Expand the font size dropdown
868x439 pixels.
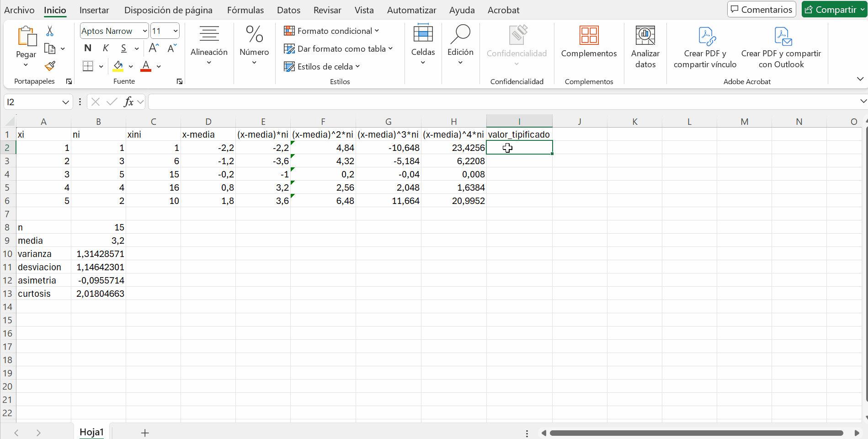176,31
